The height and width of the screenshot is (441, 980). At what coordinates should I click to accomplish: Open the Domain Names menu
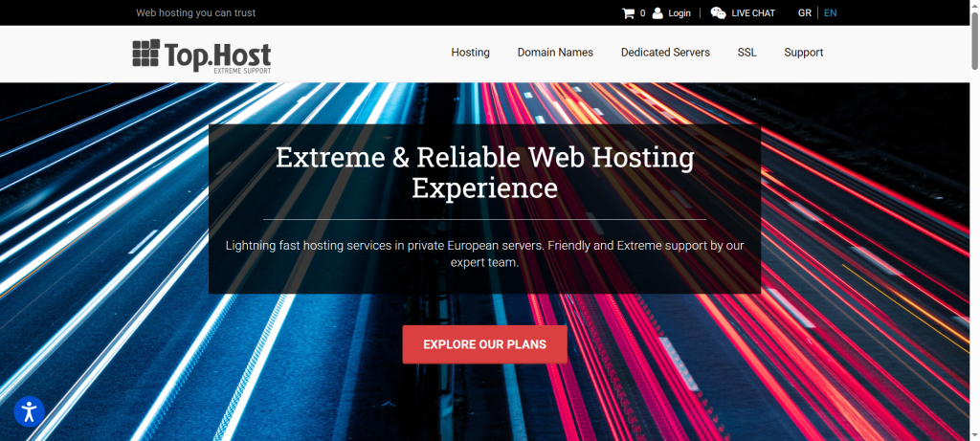coord(555,53)
